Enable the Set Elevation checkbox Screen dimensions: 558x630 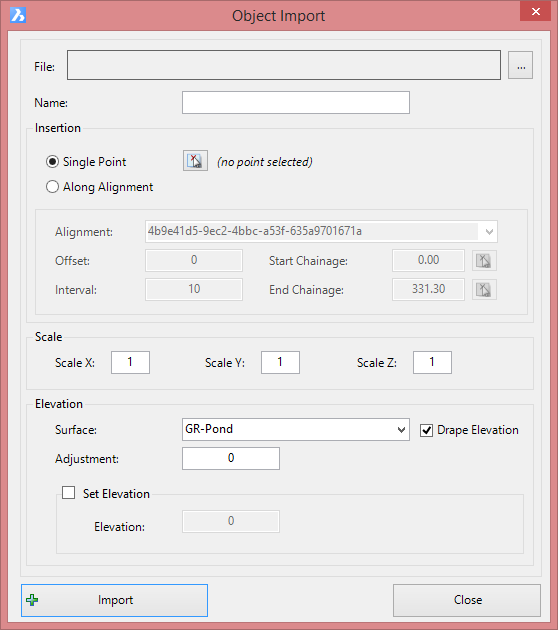[68, 493]
